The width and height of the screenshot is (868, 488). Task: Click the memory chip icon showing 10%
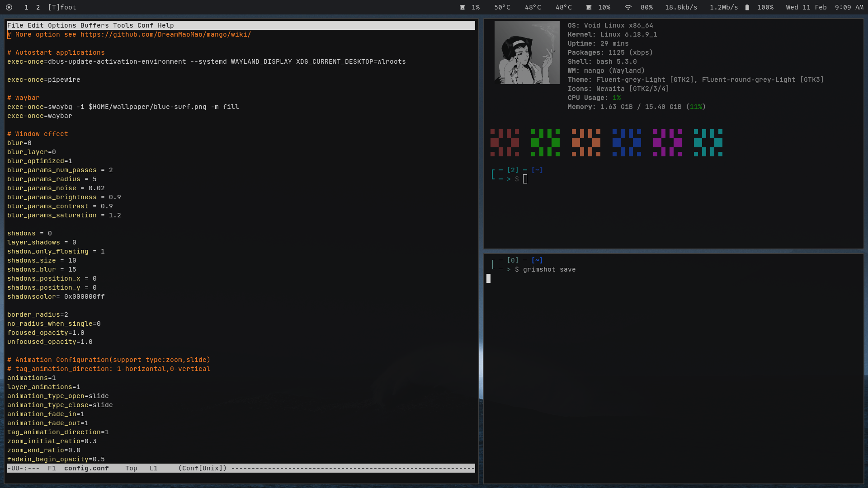click(589, 7)
